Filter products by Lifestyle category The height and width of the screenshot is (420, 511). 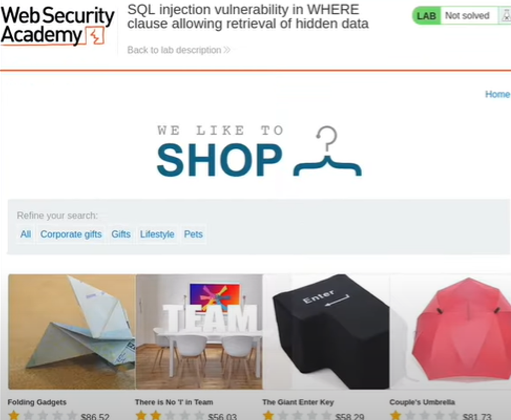pyautogui.click(x=157, y=234)
